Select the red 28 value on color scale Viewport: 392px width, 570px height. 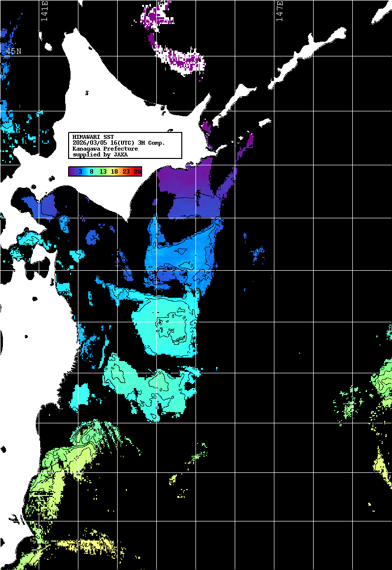pyautogui.click(x=137, y=172)
